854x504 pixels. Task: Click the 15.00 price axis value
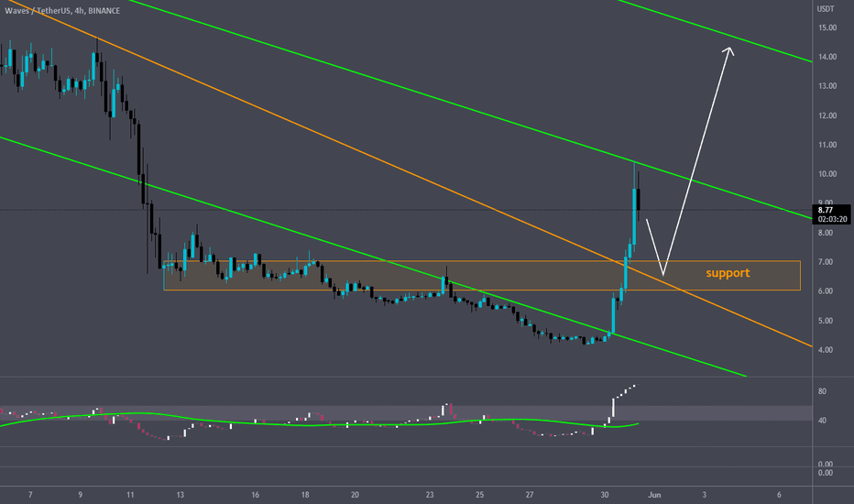click(827, 27)
